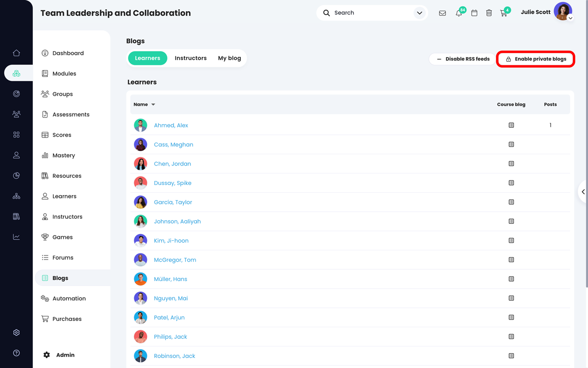This screenshot has height=368, width=588.
Task: Open the help question mark icon
Action: click(x=16, y=353)
